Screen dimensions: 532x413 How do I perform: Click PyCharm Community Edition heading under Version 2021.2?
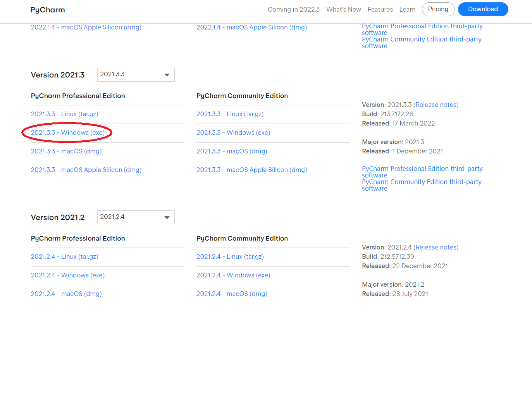pyautogui.click(x=242, y=238)
